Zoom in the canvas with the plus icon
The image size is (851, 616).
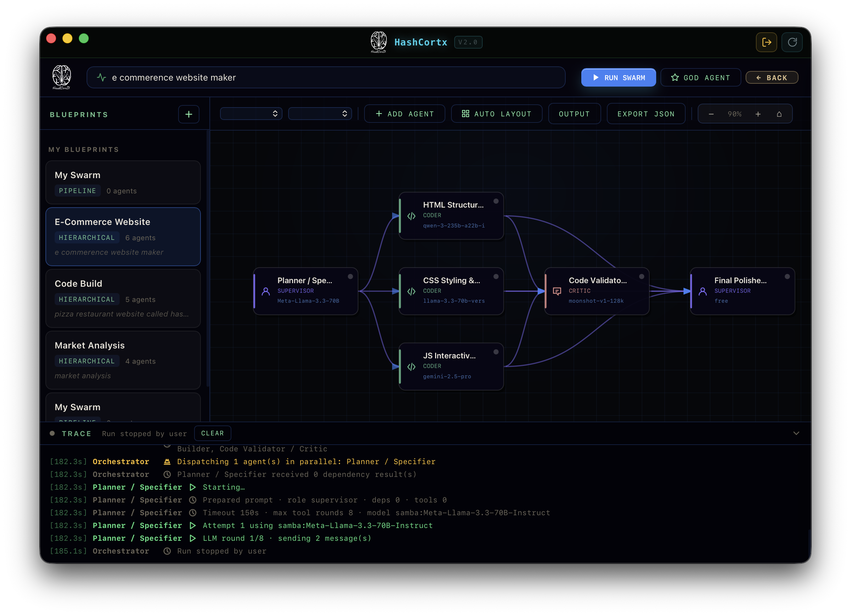tap(758, 114)
